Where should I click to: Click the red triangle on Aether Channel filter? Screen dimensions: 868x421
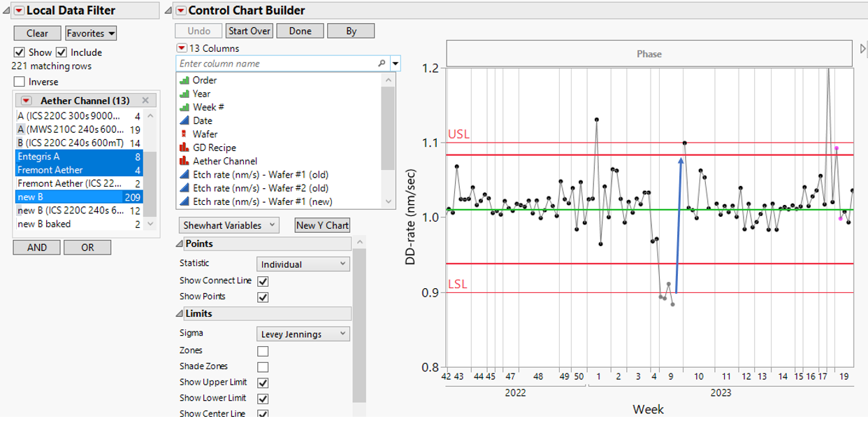tap(26, 100)
